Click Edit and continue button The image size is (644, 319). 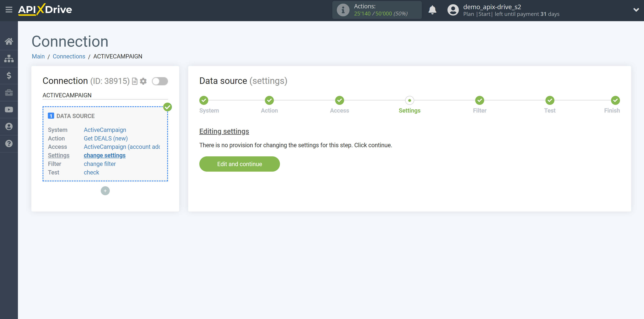239,164
